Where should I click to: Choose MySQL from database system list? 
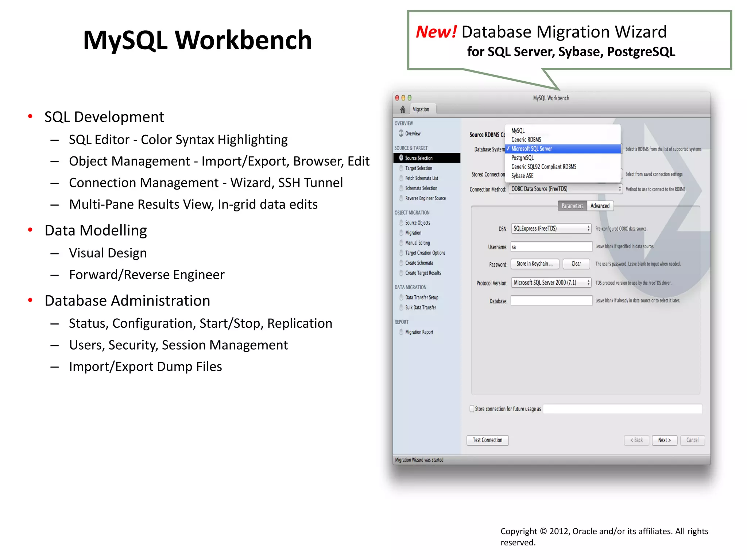tap(563, 131)
